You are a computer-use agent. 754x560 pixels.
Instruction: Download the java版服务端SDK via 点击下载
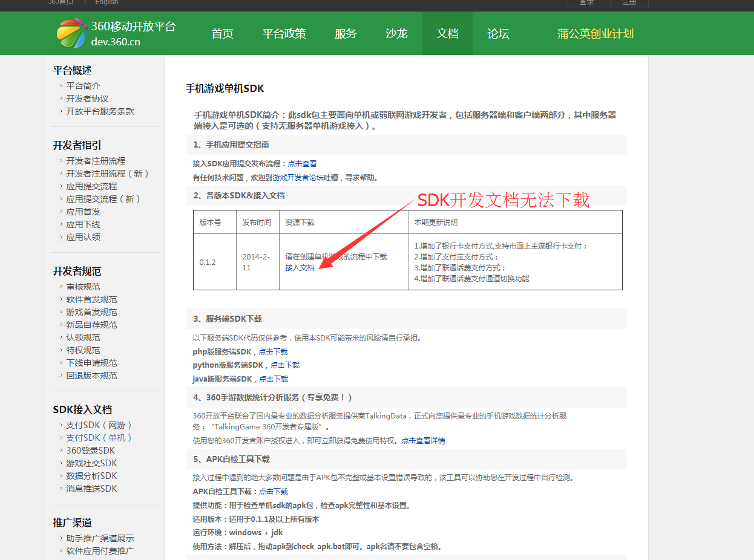274,379
